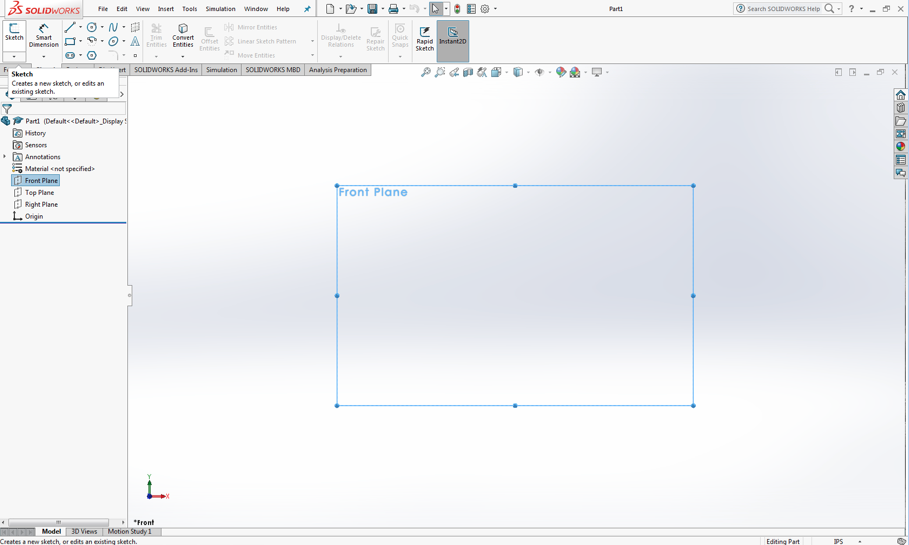Expand the Smart Dimension dropdown arrow
This screenshot has width=909, height=545.
43,56
